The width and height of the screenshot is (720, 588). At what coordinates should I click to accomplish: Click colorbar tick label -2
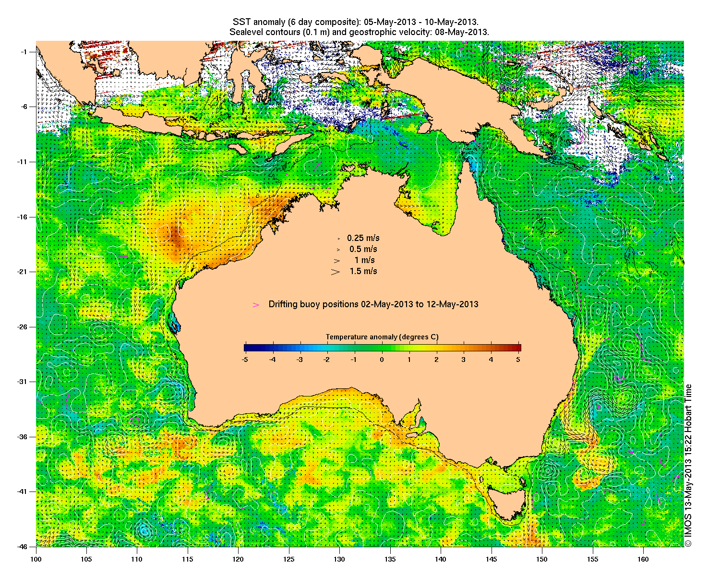pyautogui.click(x=326, y=359)
